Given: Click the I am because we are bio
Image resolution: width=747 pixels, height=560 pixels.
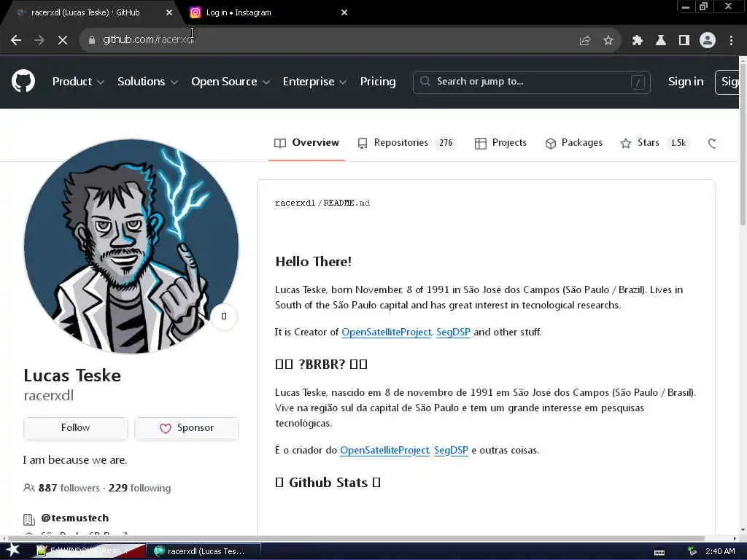Looking at the screenshot, I should [75, 460].
